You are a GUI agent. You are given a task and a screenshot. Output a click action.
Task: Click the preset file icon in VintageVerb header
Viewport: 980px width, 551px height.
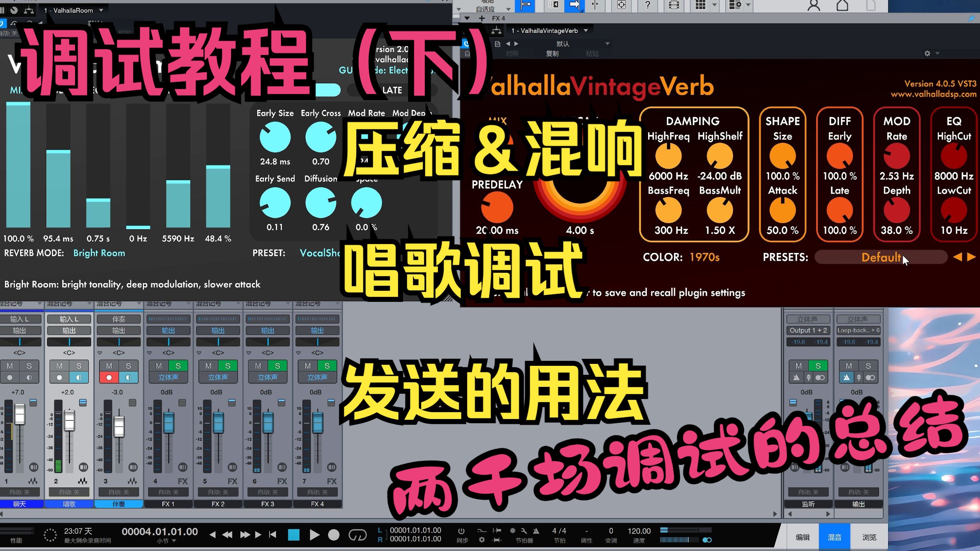coord(497,44)
